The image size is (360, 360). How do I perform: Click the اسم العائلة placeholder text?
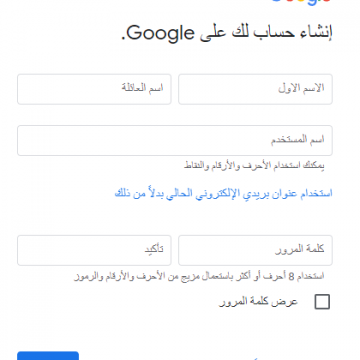point(142,88)
